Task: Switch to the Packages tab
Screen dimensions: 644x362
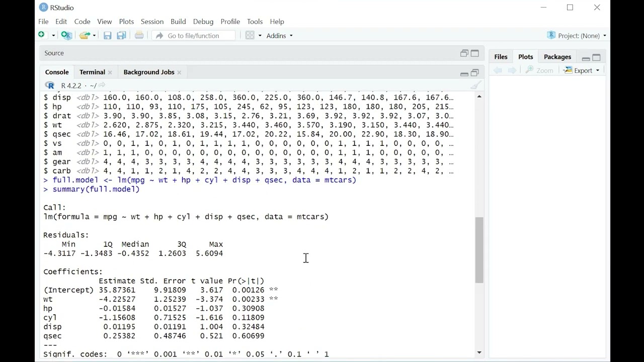Action: [x=557, y=57]
